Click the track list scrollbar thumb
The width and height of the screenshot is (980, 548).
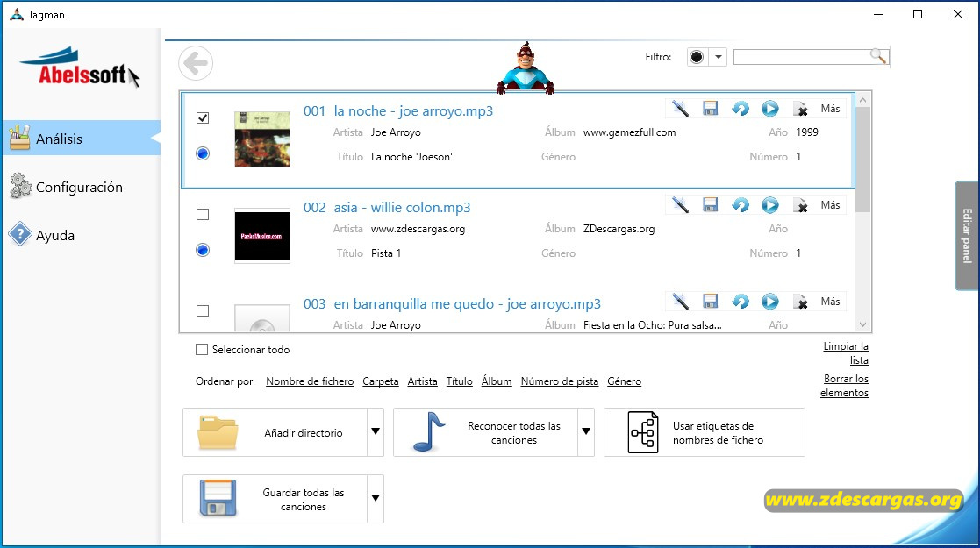click(862, 160)
